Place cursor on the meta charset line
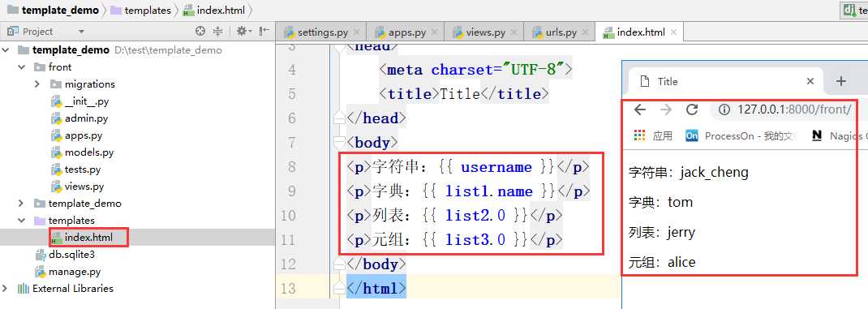 click(x=475, y=70)
